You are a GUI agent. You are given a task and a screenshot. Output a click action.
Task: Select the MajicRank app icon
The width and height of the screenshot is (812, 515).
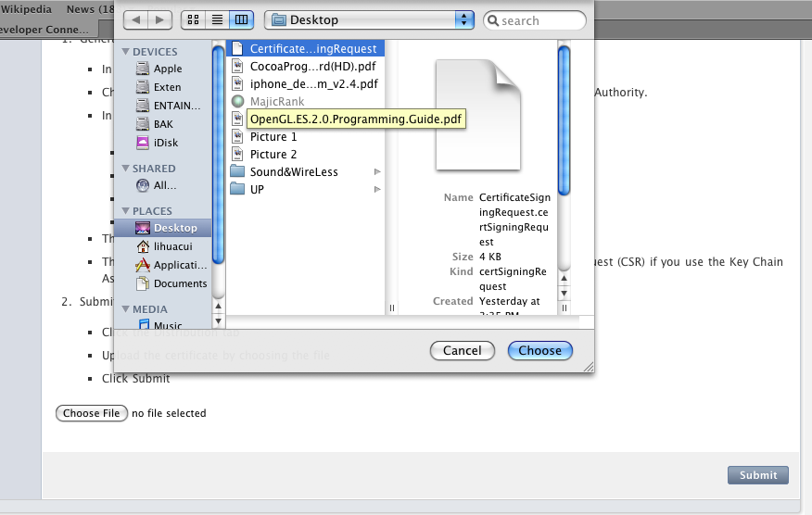click(237, 102)
